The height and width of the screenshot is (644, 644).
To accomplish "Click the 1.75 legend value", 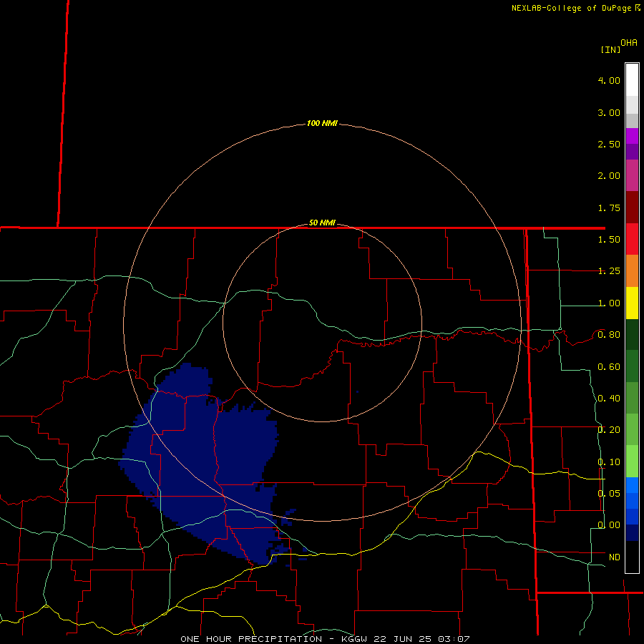I will point(609,208).
